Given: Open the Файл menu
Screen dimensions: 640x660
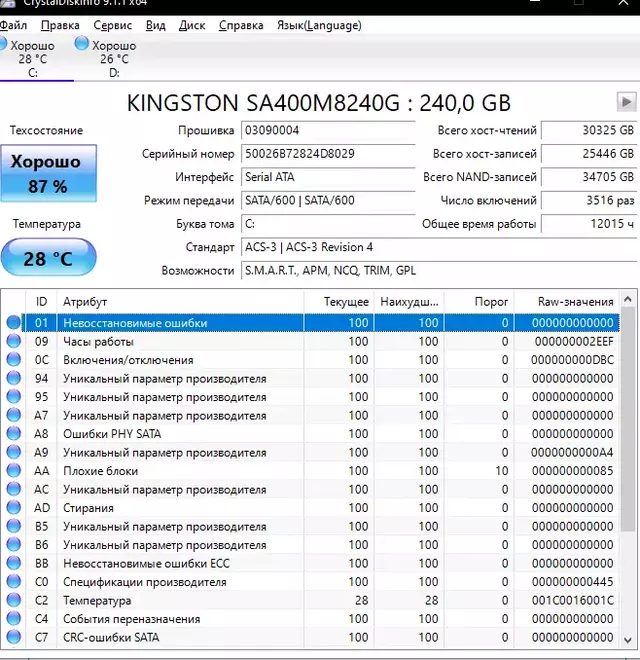Looking at the screenshot, I should click(x=13, y=26).
